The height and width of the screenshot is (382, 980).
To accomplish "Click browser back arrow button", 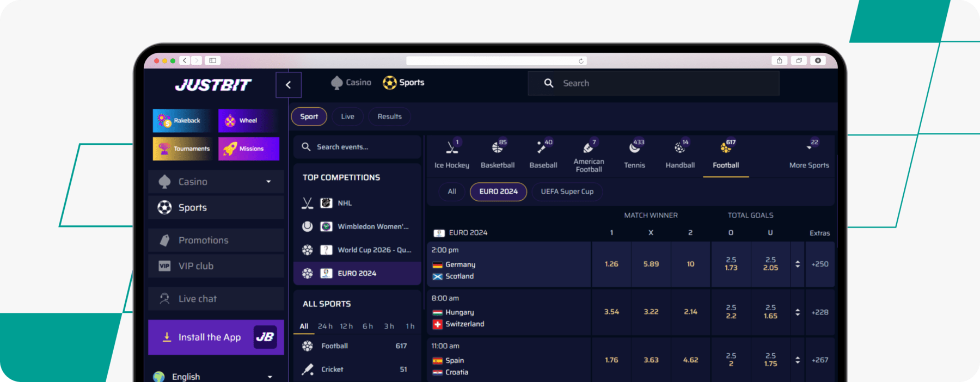I will click(185, 60).
